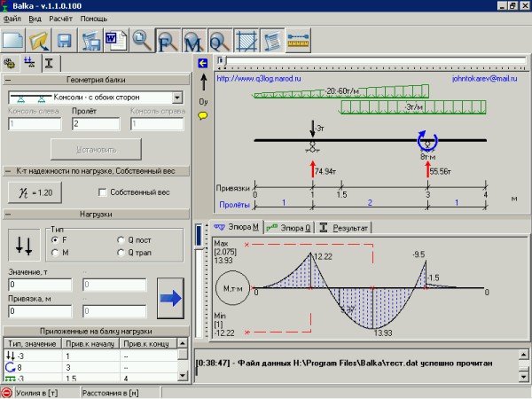
Task: Click the load factor 1.20 button
Action: click(x=35, y=192)
